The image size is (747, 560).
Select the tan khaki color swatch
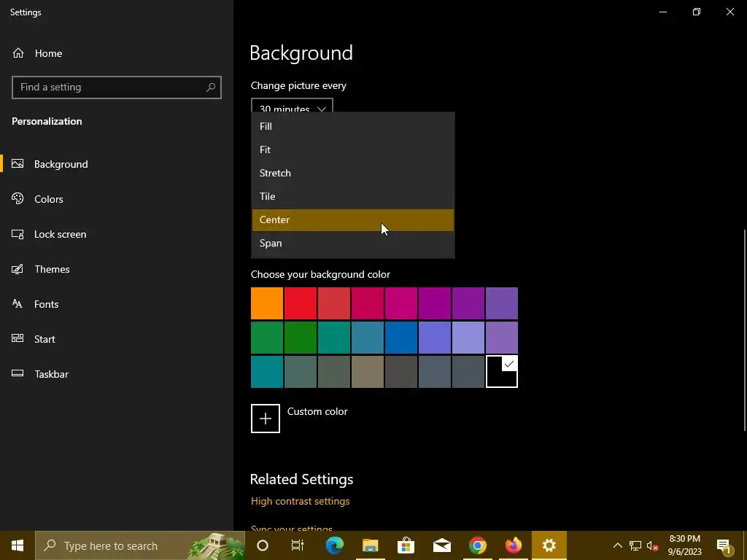(368, 372)
